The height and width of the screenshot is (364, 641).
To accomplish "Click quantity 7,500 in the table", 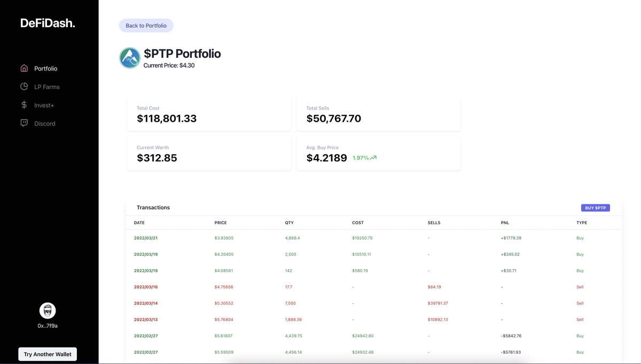I will pyautogui.click(x=291, y=303).
